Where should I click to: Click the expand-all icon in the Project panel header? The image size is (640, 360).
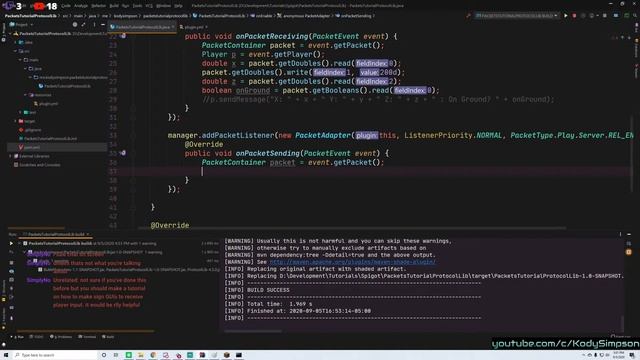coord(84,25)
